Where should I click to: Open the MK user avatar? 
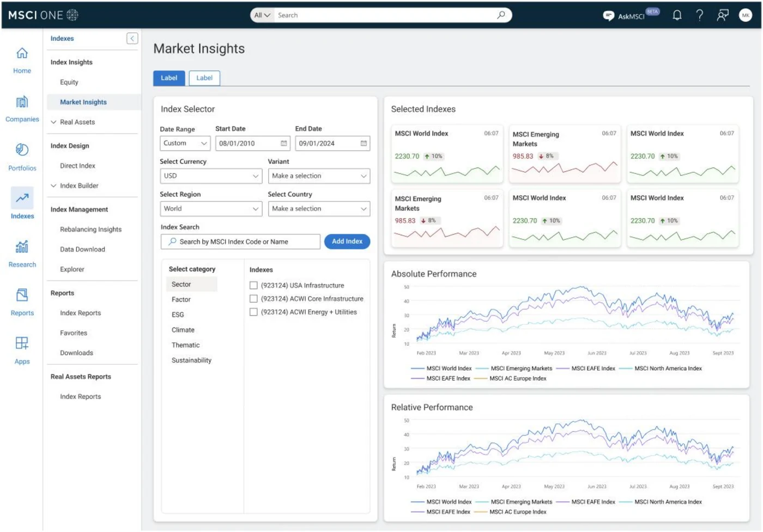coord(746,15)
